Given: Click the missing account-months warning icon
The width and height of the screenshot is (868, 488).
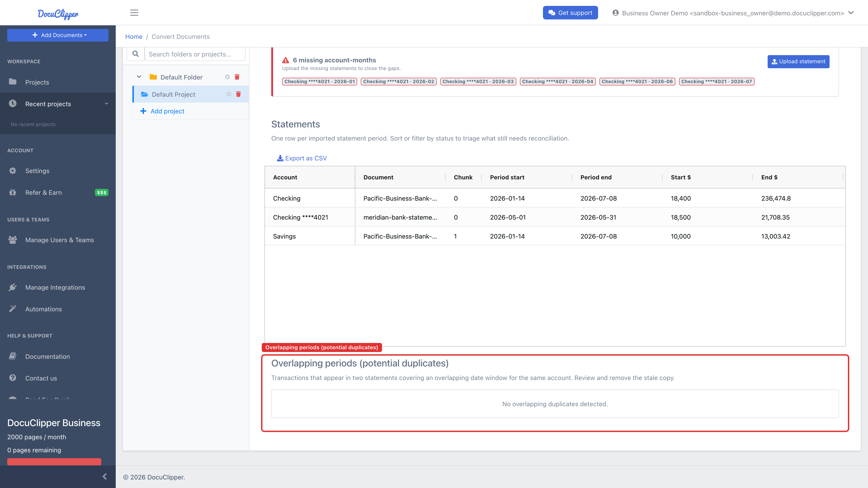Looking at the screenshot, I should click(x=286, y=60).
